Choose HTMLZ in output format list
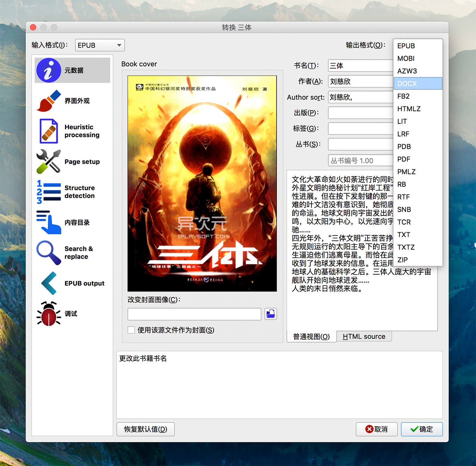Viewport: 476px width, 466px height. click(x=418, y=109)
